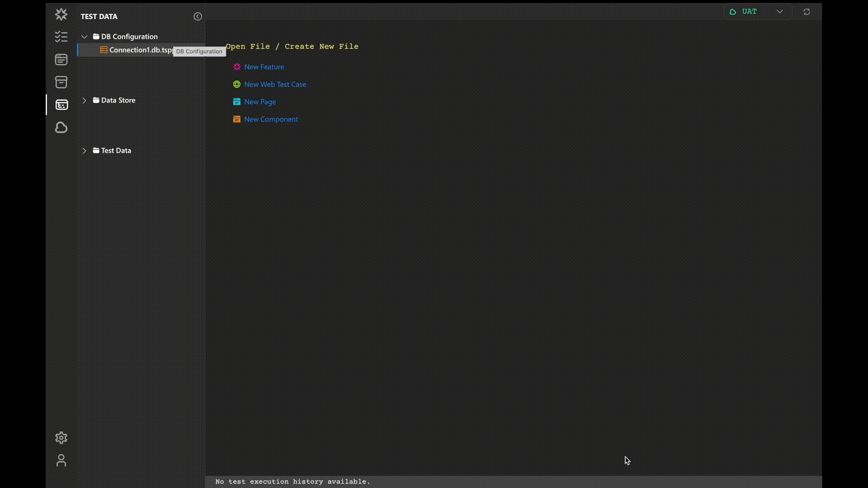Open the cloud environments sidebar icon
The width and height of the screenshot is (868, 488).
click(61, 127)
